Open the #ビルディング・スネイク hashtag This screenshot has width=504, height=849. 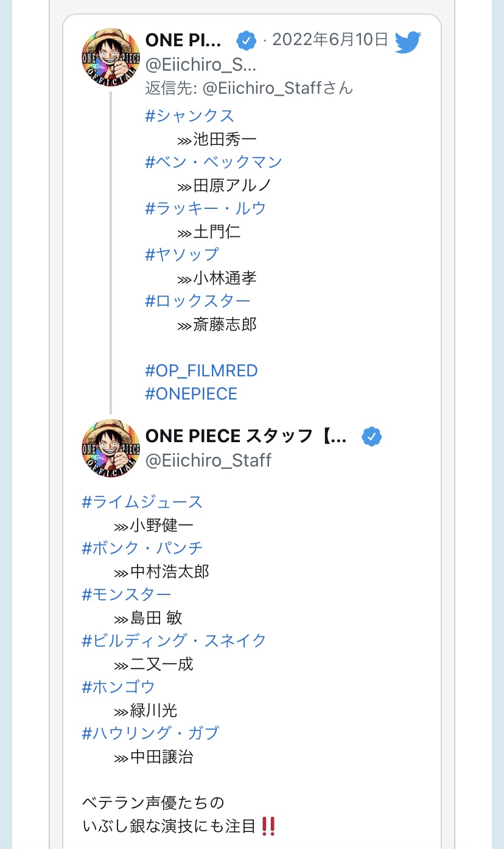[174, 641]
